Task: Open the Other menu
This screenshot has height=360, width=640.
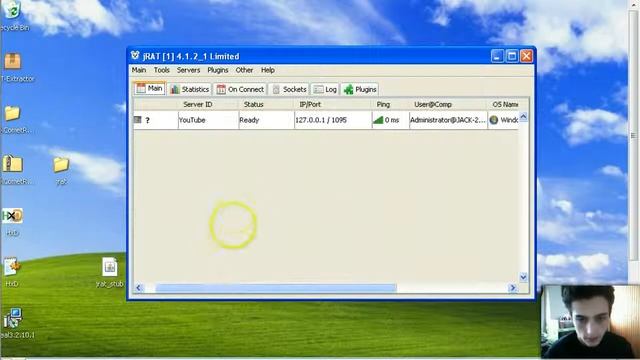Action: click(244, 70)
